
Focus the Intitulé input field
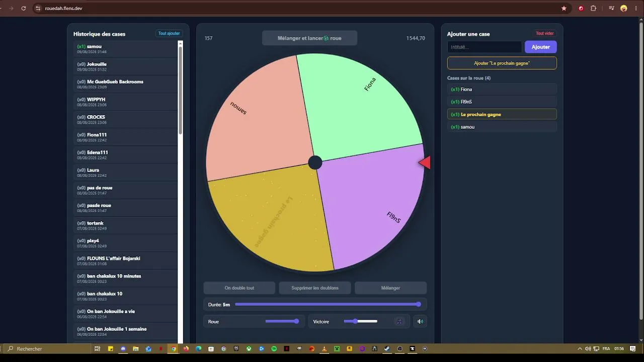(x=485, y=47)
